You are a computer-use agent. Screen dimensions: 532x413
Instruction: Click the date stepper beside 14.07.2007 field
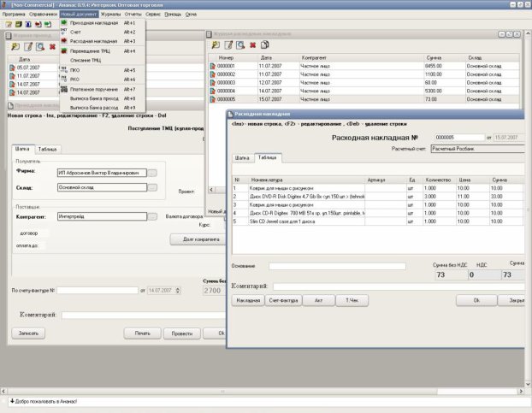point(178,291)
